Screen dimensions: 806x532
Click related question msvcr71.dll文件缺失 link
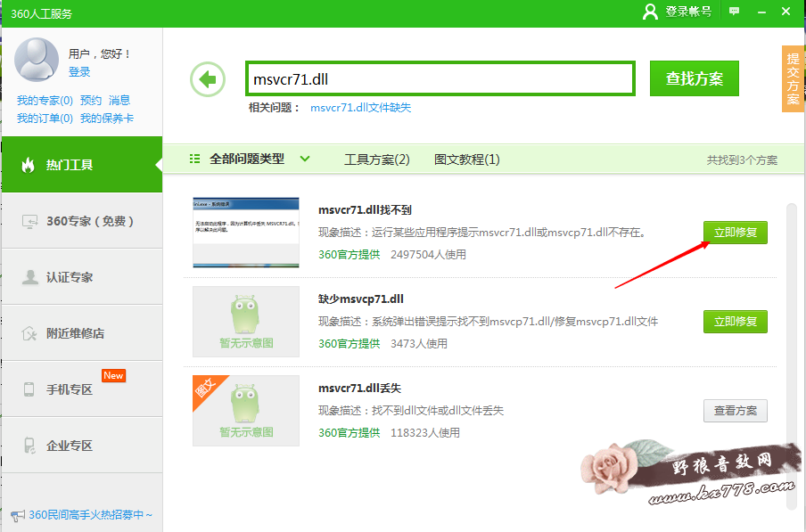tap(361, 108)
